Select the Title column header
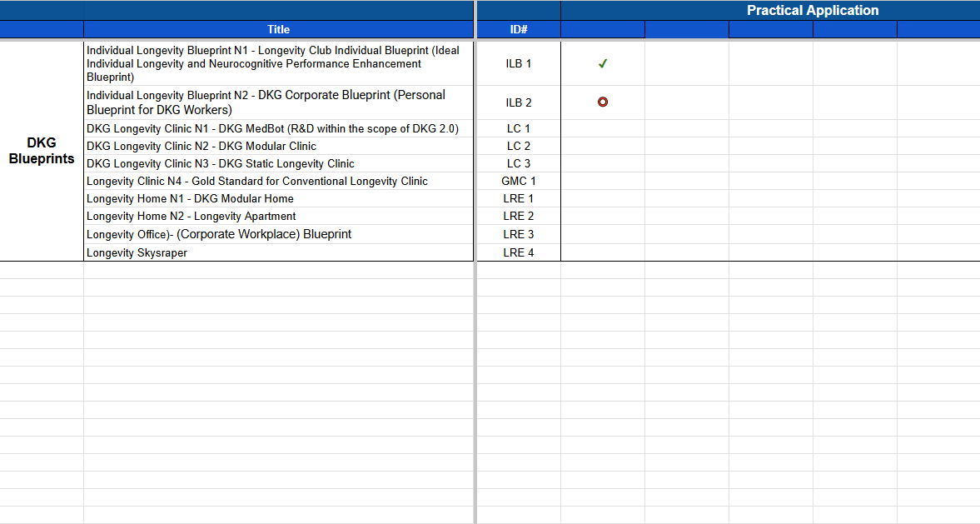 click(x=278, y=29)
